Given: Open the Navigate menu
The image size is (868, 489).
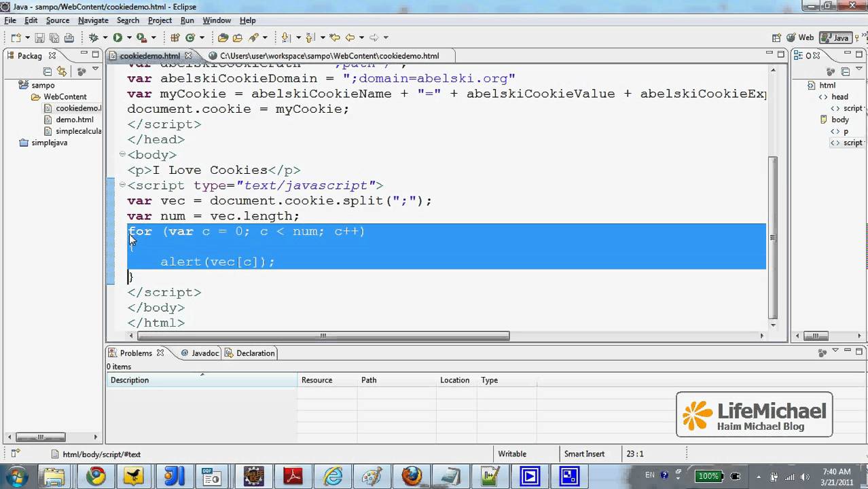Looking at the screenshot, I should (93, 20).
